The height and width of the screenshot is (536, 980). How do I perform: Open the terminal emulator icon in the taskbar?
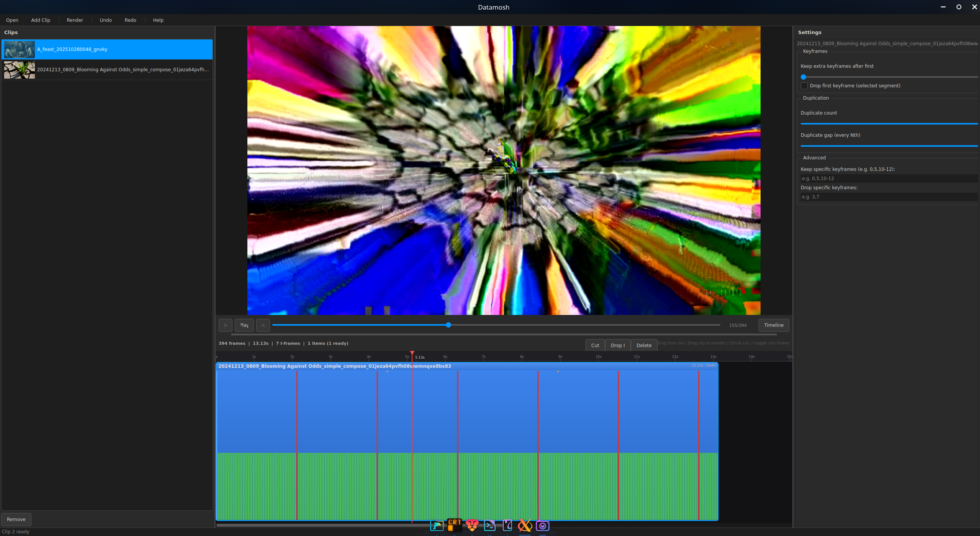coord(490,526)
